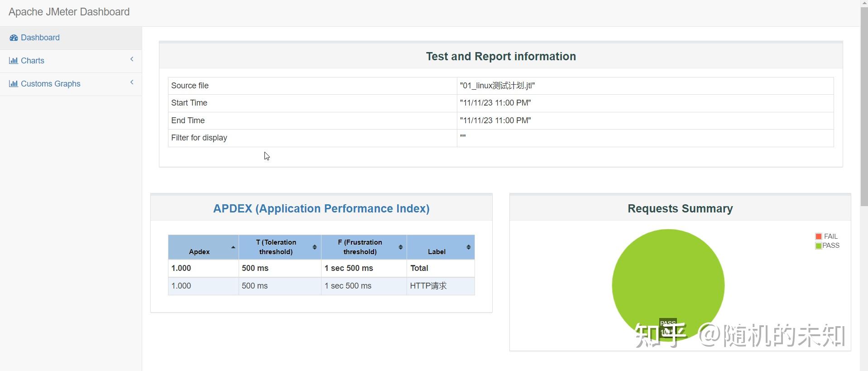This screenshot has height=371, width=868.
Task: Sort table by Apdex column arrow
Action: click(x=233, y=247)
